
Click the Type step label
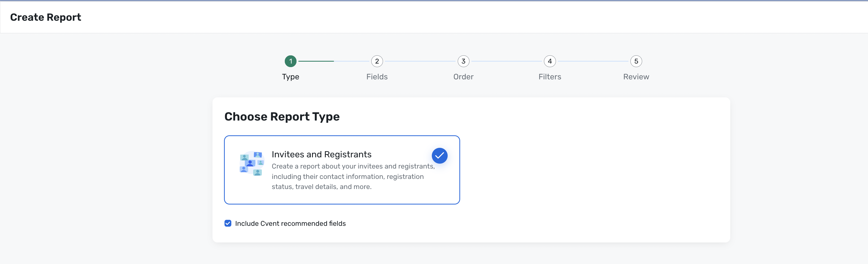[291, 77]
